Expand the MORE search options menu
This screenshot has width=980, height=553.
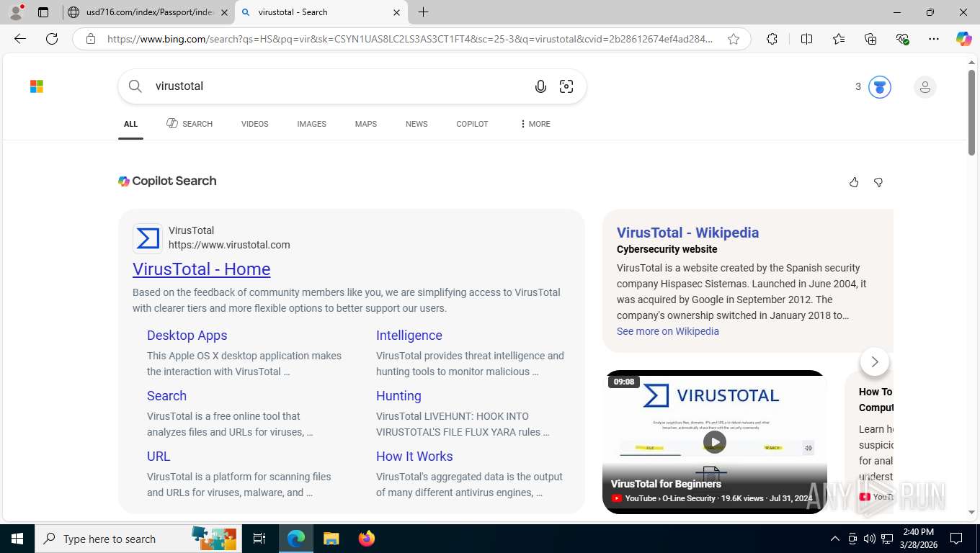coord(535,124)
